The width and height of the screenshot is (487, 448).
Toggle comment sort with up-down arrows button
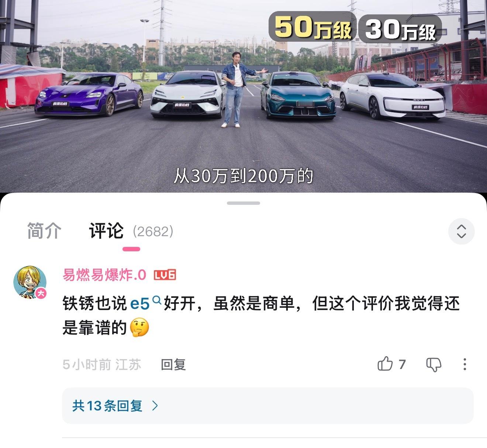461,231
